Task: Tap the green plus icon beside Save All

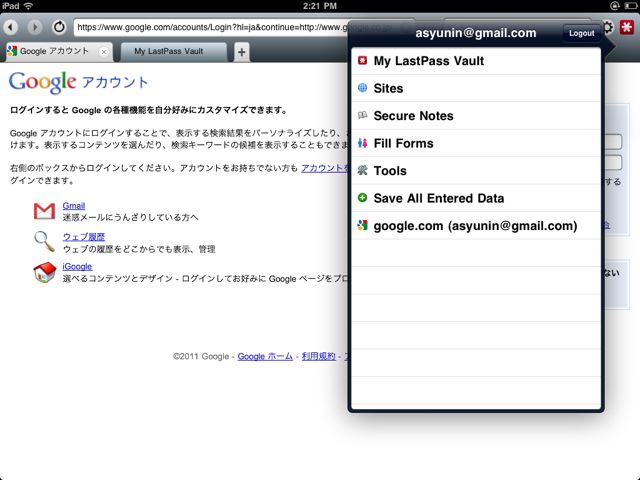Action: tap(362, 198)
